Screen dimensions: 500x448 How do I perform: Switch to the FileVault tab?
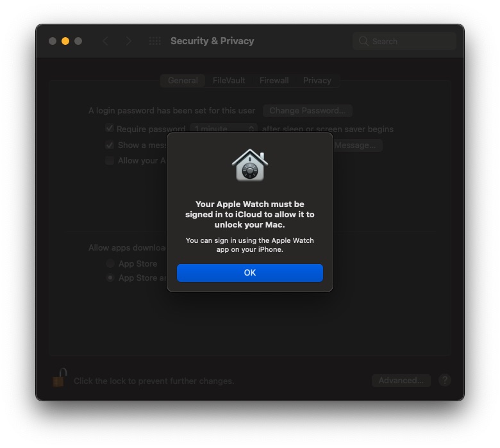coord(229,80)
